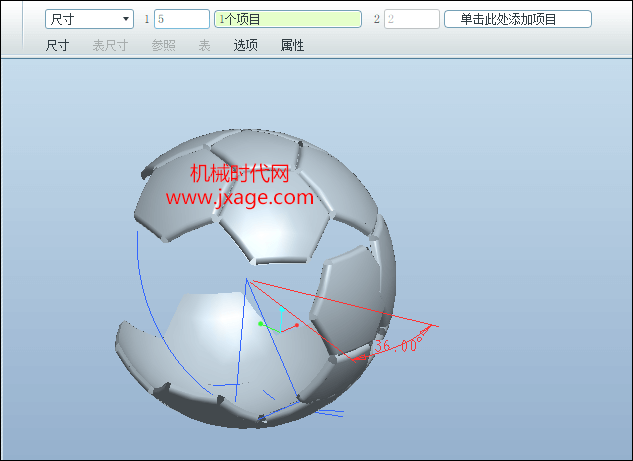
Task: Open the 属性 tab
Action: pos(292,45)
